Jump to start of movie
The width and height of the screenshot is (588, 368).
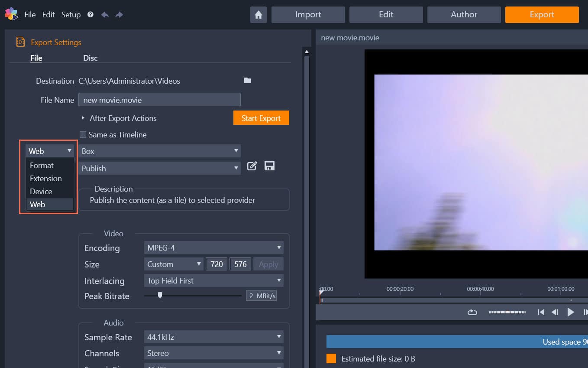click(x=541, y=312)
